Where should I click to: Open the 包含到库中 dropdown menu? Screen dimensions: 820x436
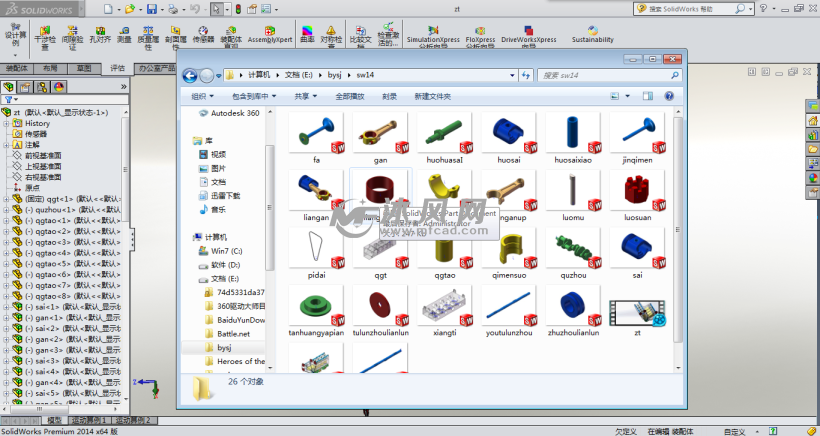(254, 96)
